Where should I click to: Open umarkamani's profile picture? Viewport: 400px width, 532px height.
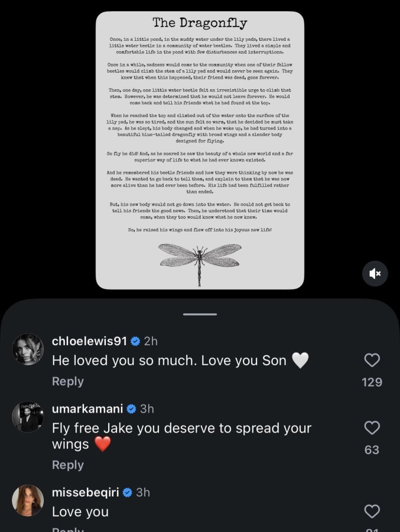pyautogui.click(x=28, y=417)
